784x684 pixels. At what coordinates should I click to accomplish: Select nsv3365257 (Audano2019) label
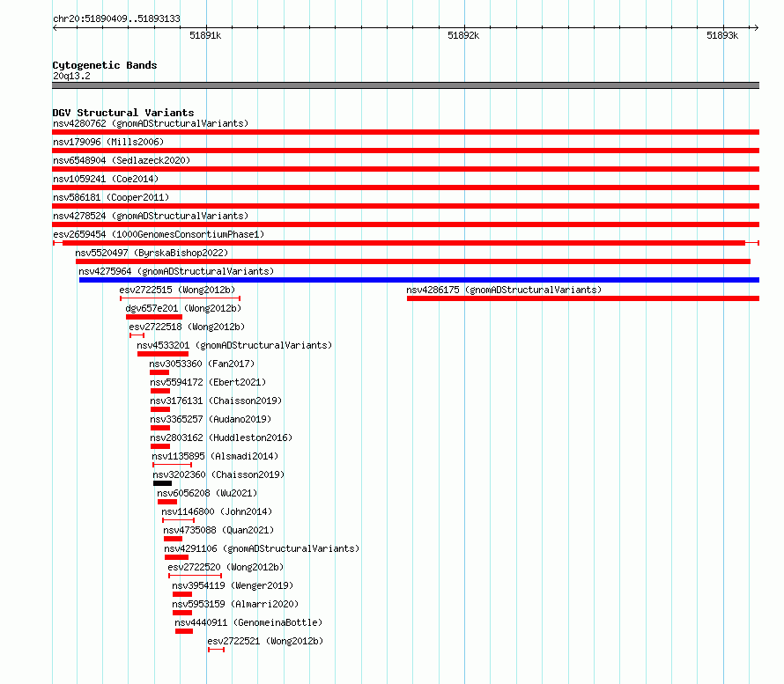(x=211, y=419)
